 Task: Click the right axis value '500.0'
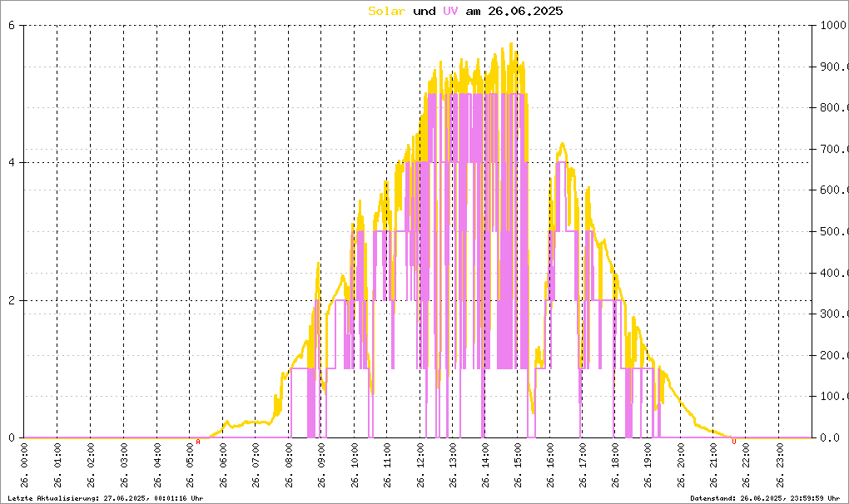click(836, 231)
